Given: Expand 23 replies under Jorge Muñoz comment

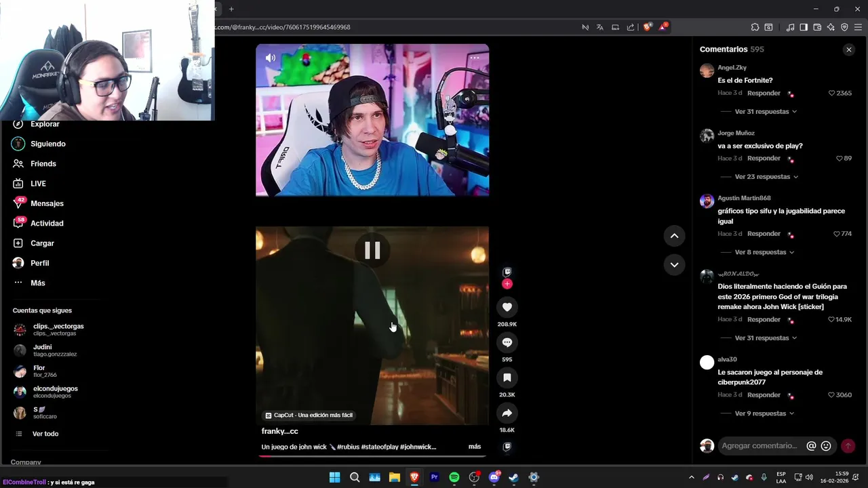Looking at the screenshot, I should [x=766, y=176].
